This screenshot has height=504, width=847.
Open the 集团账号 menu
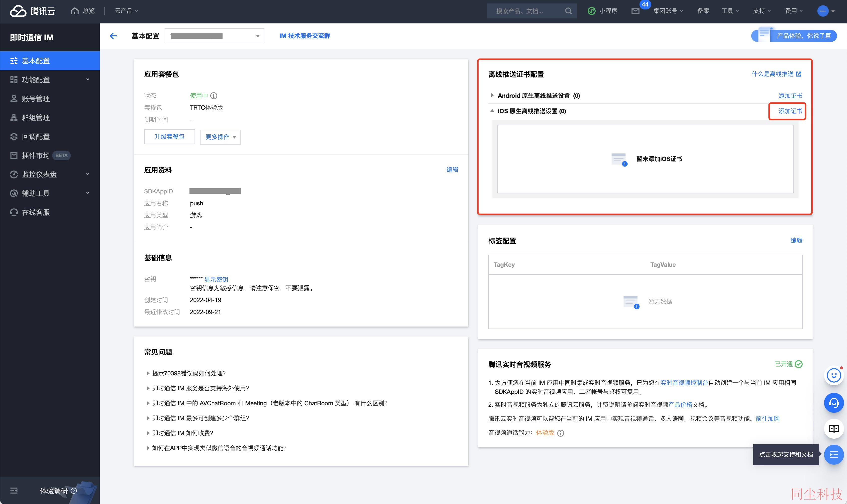668,11
